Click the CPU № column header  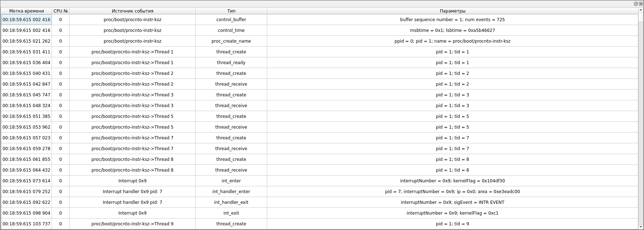[60, 11]
